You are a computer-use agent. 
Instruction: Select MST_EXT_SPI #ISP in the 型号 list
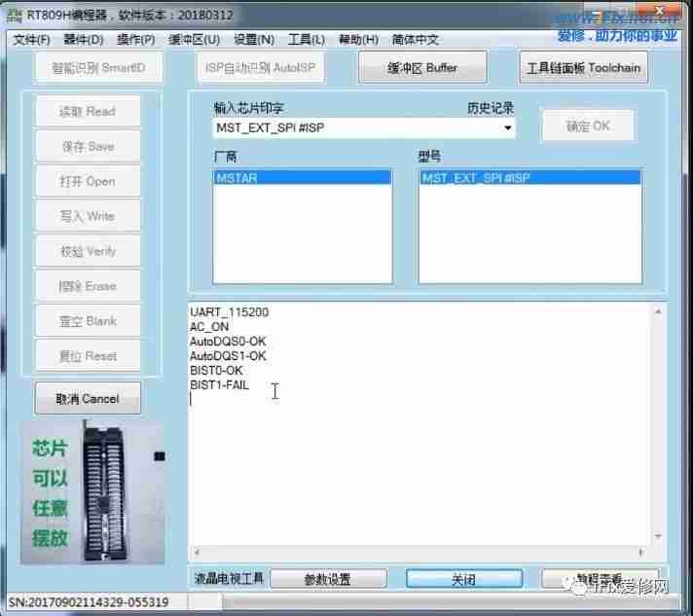529,178
